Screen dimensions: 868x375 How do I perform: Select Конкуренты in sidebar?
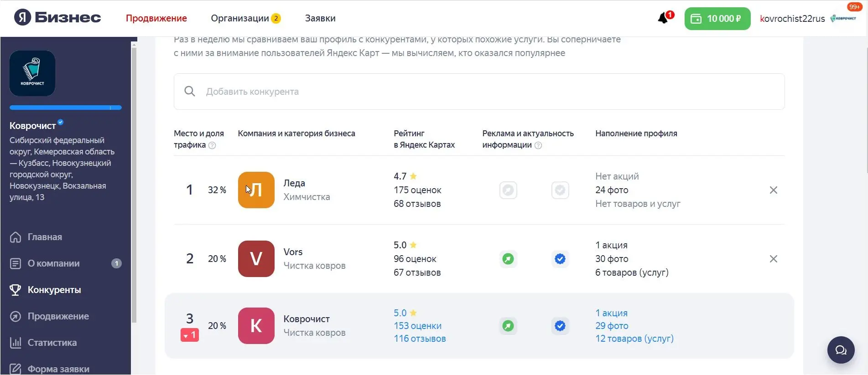[x=54, y=290]
